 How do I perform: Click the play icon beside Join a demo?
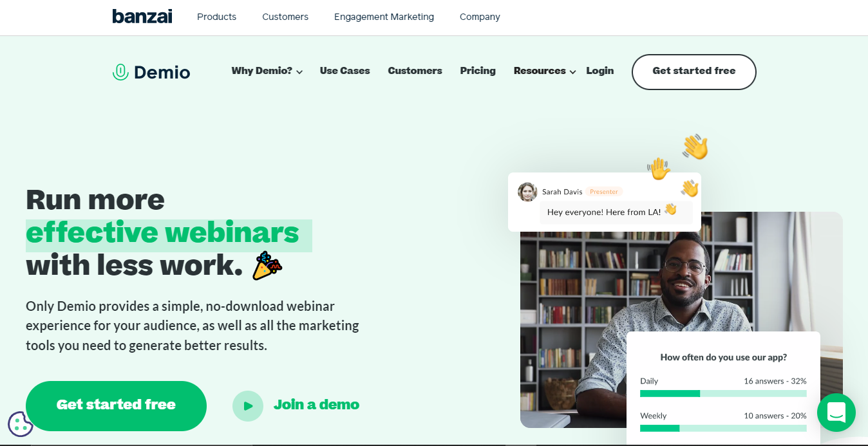(248, 406)
